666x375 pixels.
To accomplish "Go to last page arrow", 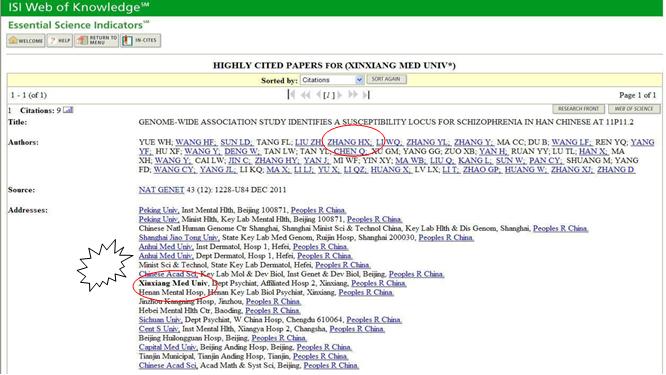I will (x=366, y=95).
